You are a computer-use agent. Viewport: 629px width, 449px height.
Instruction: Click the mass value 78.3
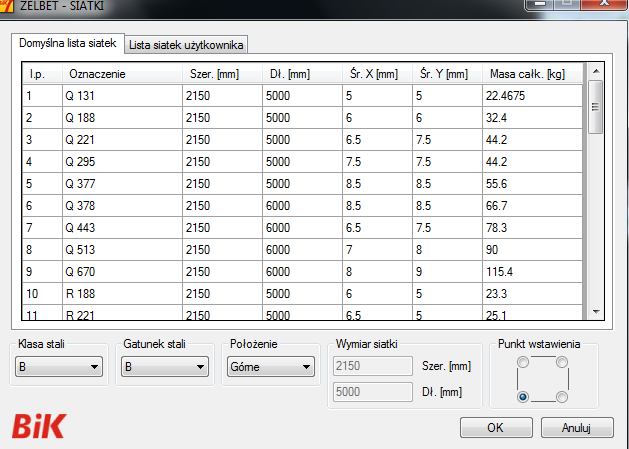[x=497, y=228]
